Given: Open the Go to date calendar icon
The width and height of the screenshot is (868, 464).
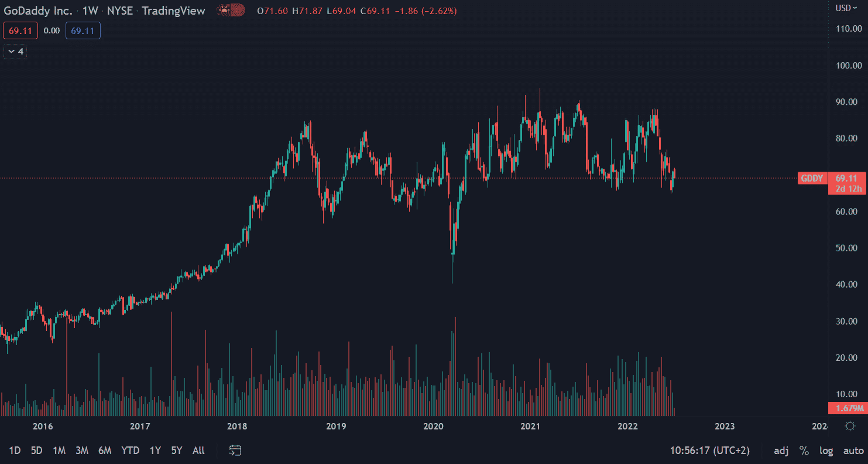Looking at the screenshot, I should (x=235, y=451).
